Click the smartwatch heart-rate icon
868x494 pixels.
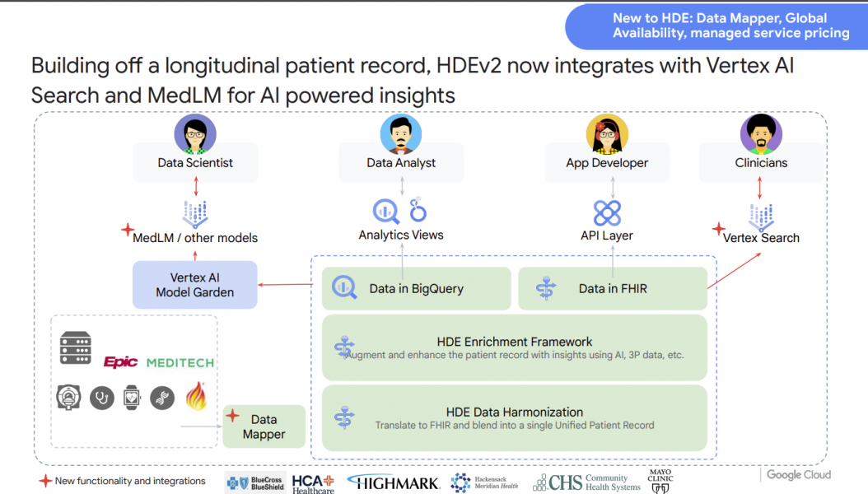pos(131,397)
